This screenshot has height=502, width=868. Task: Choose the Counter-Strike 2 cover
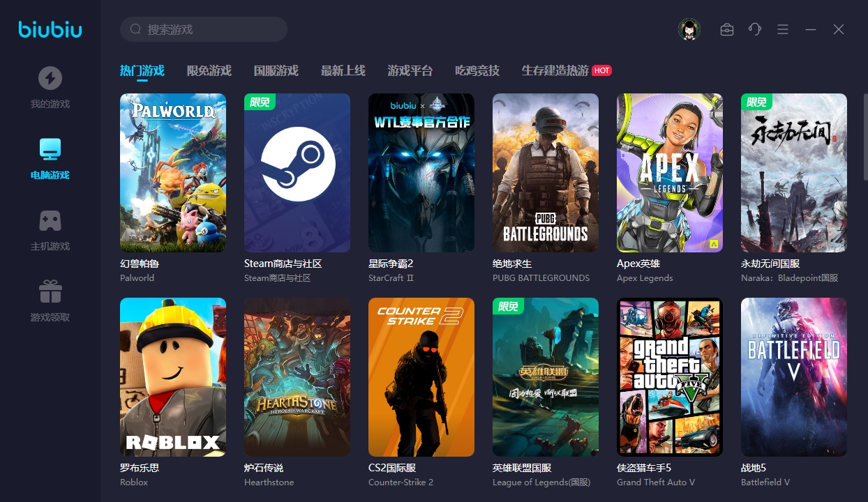421,377
